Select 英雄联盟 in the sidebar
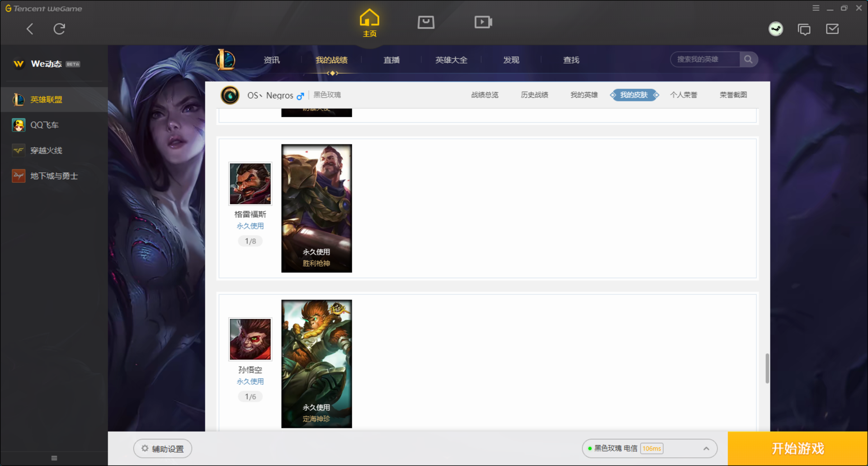 click(54, 99)
